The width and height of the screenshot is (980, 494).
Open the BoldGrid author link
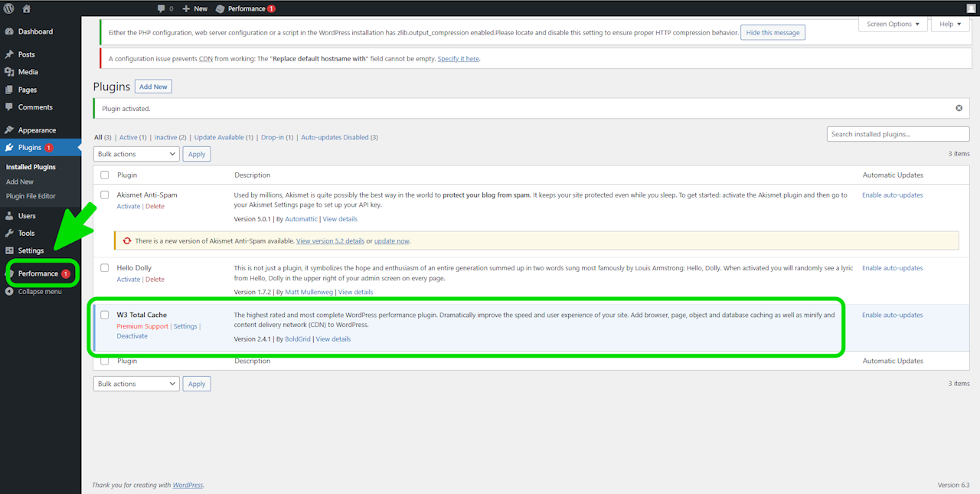(x=298, y=339)
